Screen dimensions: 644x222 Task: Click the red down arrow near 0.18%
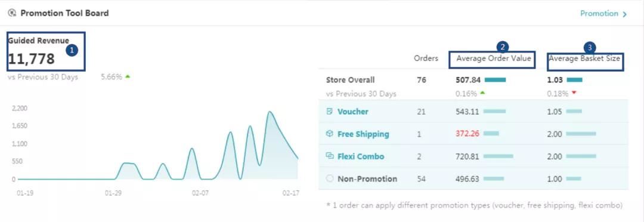pyautogui.click(x=574, y=93)
